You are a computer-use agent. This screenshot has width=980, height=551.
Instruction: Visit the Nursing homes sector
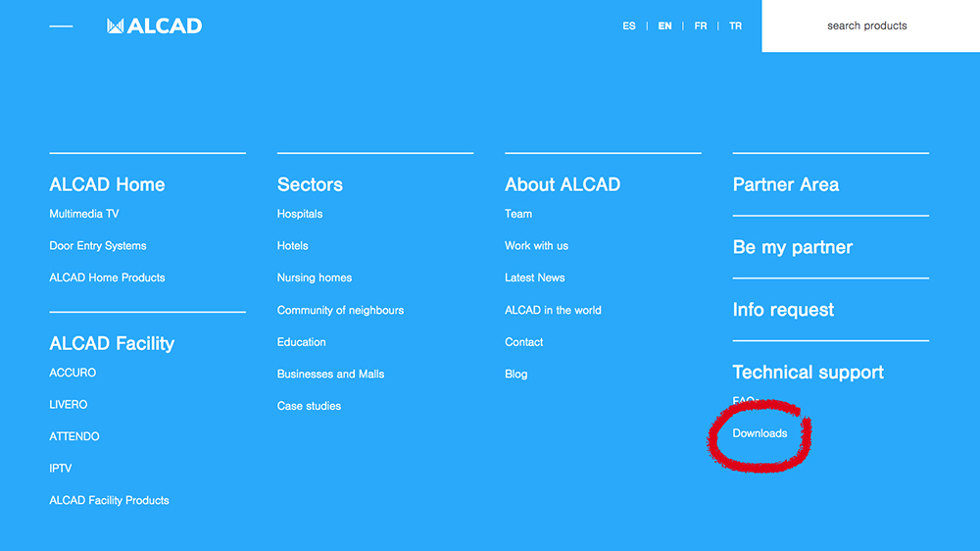pos(315,278)
